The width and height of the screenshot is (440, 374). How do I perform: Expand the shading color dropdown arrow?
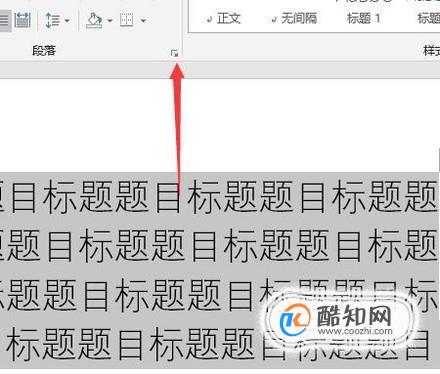(x=110, y=21)
